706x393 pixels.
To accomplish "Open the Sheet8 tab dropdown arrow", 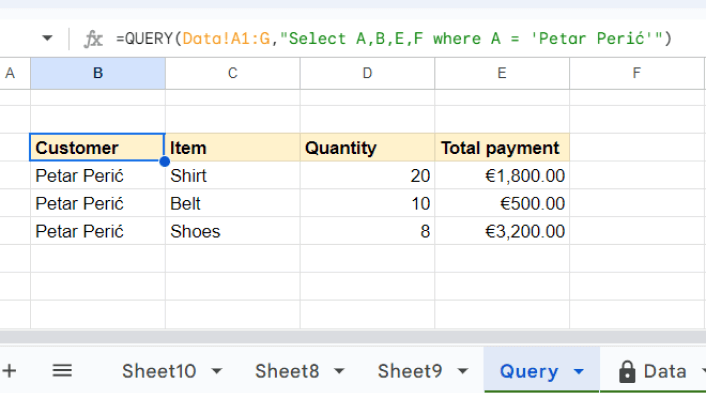I will [339, 371].
